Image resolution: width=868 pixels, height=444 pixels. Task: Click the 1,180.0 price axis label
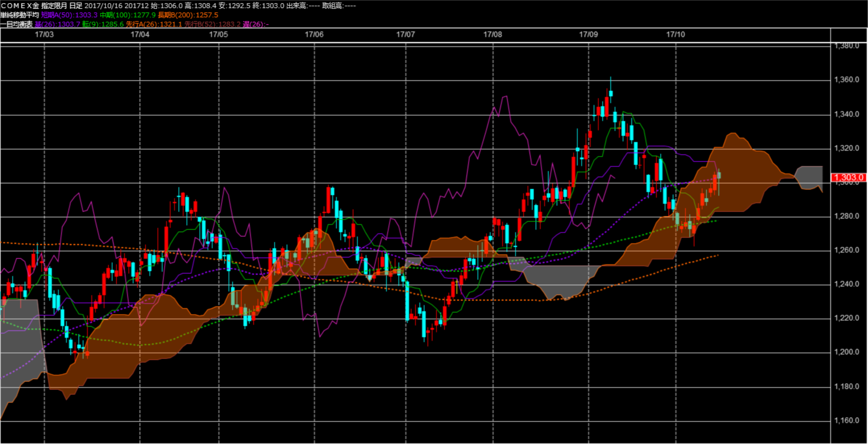click(x=847, y=387)
